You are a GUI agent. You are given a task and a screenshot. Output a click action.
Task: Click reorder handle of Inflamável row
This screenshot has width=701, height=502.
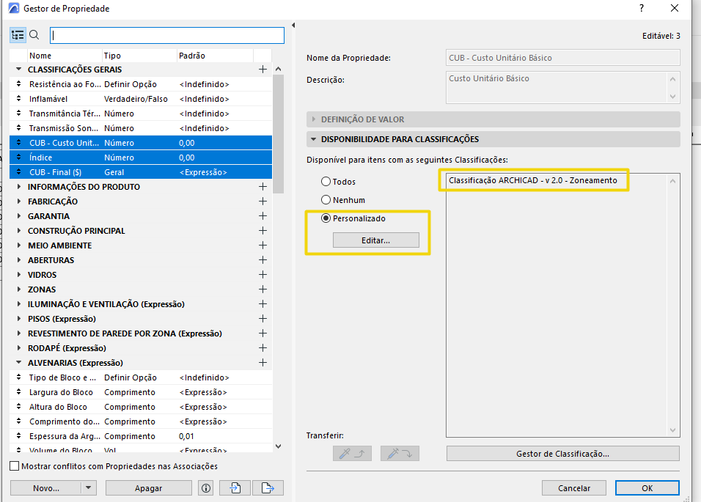click(18, 99)
